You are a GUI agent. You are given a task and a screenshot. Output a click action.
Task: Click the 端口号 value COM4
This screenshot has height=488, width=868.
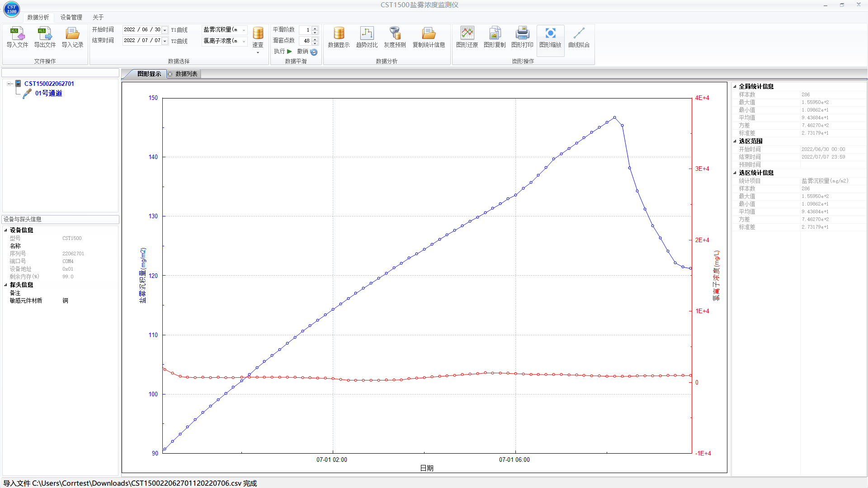68,261
